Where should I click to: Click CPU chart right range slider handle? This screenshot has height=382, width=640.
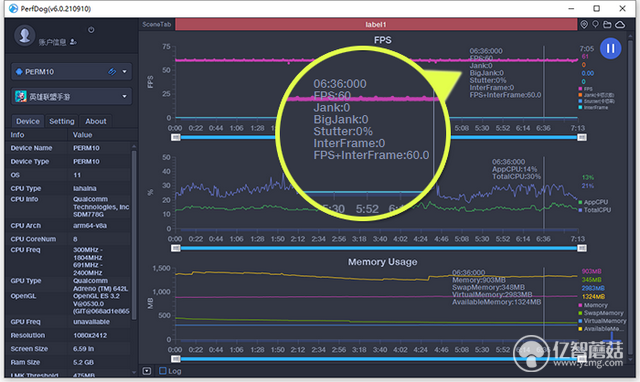tap(582, 248)
